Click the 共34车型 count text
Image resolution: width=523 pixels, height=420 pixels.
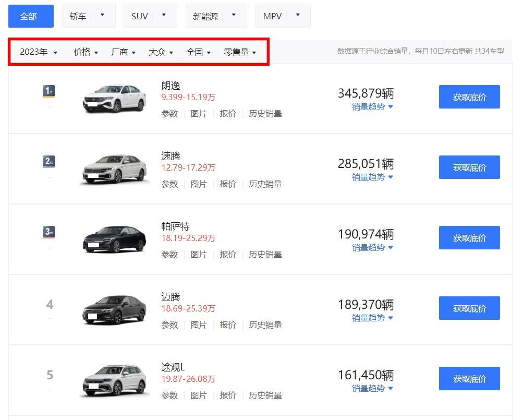pos(489,51)
